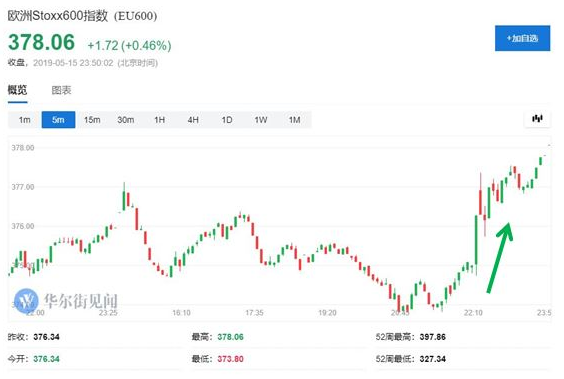This screenshot has height=379, width=564.
Task: Open the candlestick chart type icon
Action: (x=537, y=119)
